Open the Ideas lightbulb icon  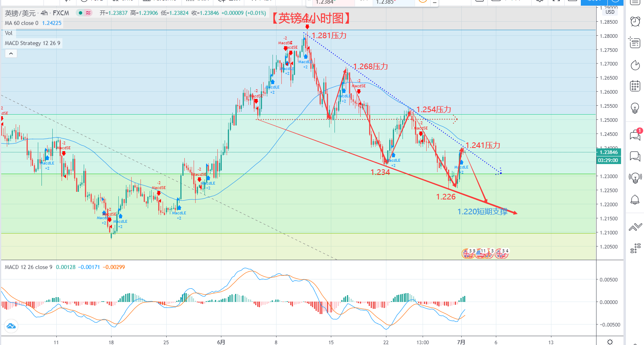(x=635, y=108)
